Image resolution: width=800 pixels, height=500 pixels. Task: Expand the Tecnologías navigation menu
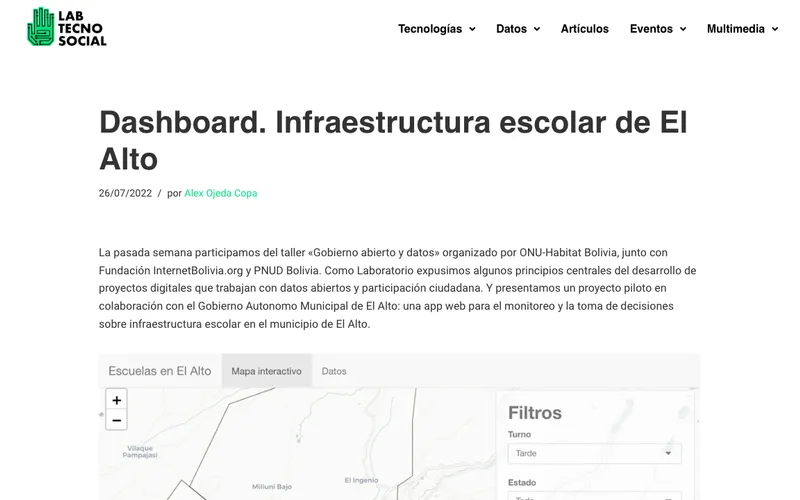(430, 29)
